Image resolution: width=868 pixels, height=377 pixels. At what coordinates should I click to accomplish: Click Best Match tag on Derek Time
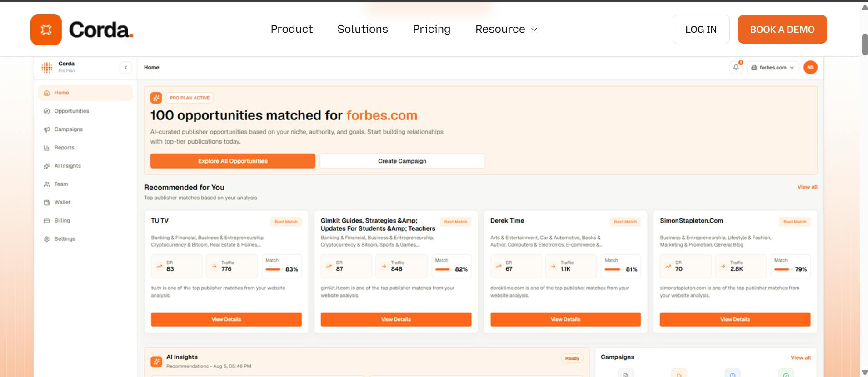tap(625, 222)
